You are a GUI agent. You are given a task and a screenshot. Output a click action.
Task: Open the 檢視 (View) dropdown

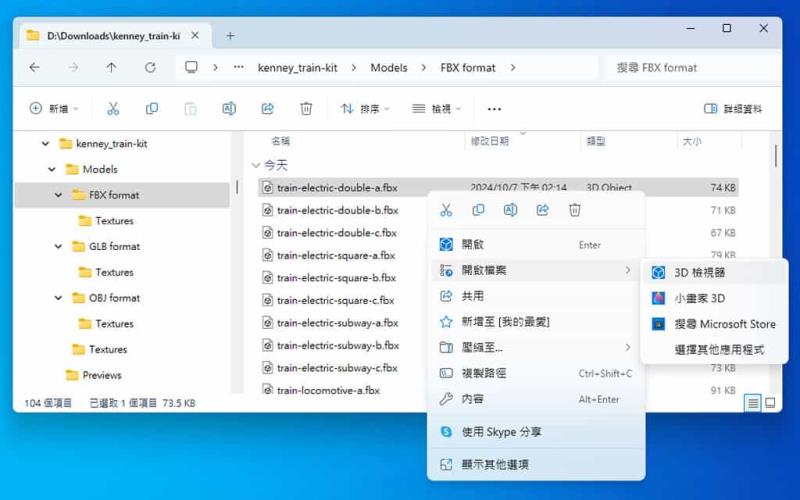(x=436, y=109)
